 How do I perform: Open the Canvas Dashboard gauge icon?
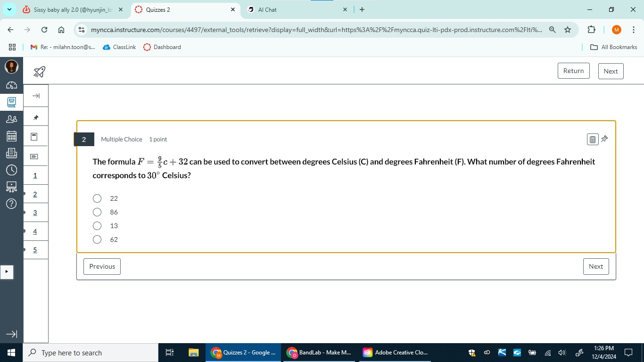(11, 85)
